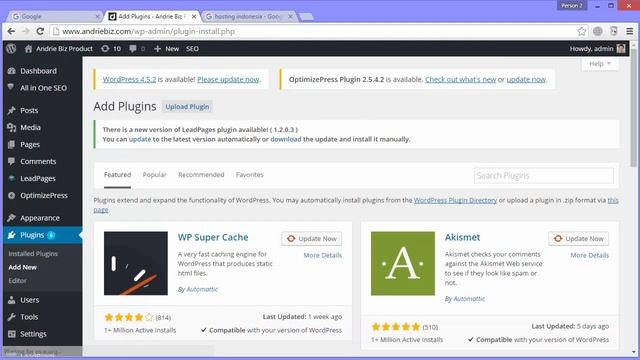Click the Akismet title link
This screenshot has height=360, width=640.
pyautogui.click(x=462, y=237)
